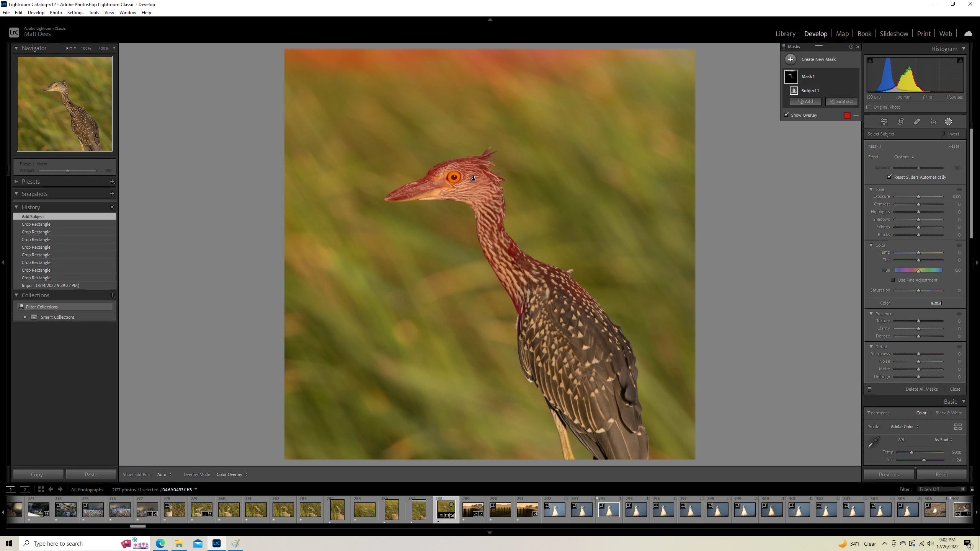Uncheck Show Overlay checkbox
This screenshot has height=551, width=980.
coord(786,115)
